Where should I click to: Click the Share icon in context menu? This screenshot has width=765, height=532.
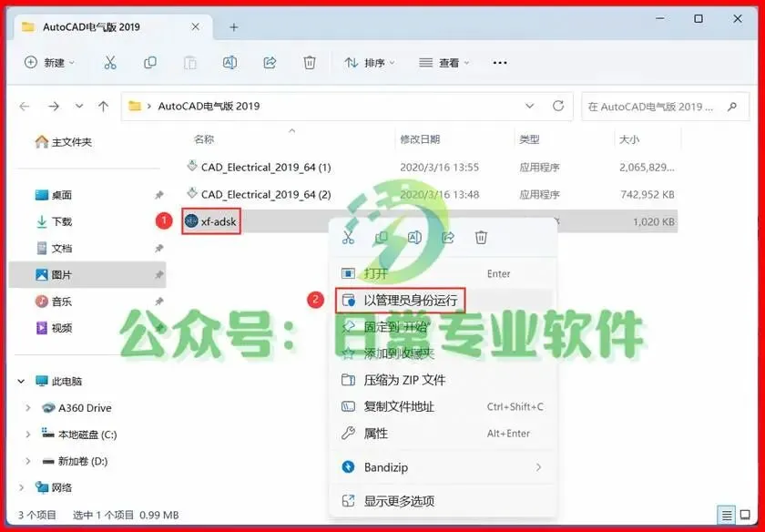click(x=448, y=238)
